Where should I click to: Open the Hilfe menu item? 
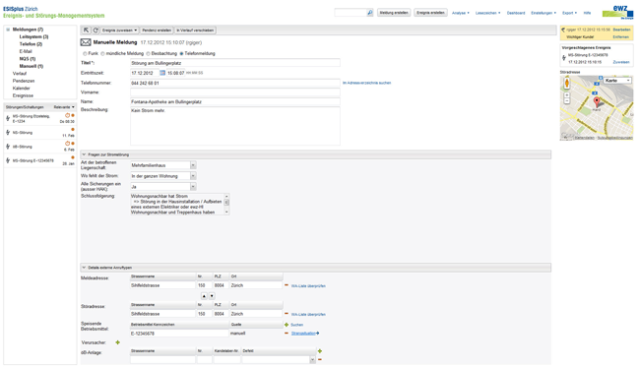587,13
